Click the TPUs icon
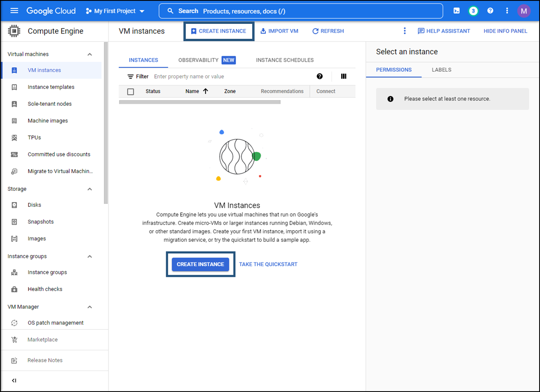 [x=14, y=138]
